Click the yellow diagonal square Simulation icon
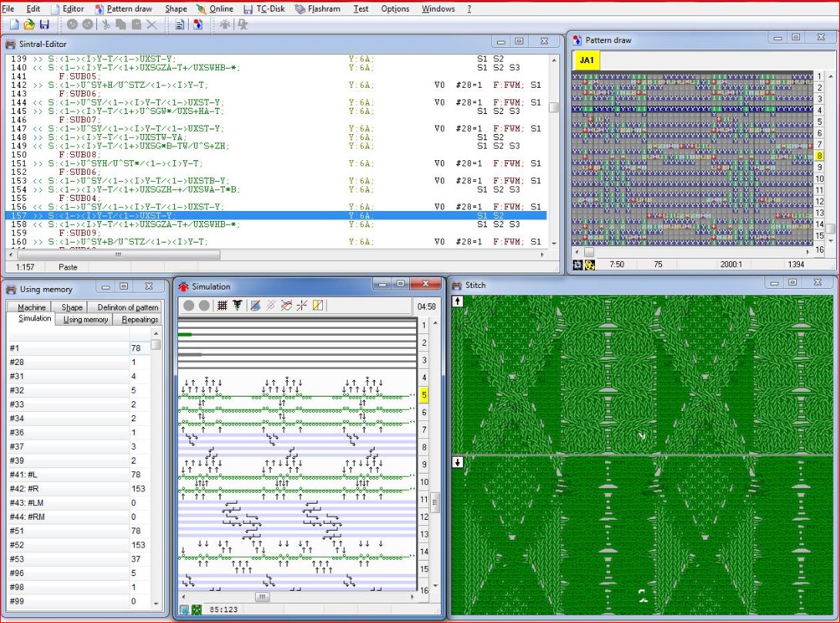The height and width of the screenshot is (623, 840). click(318, 306)
